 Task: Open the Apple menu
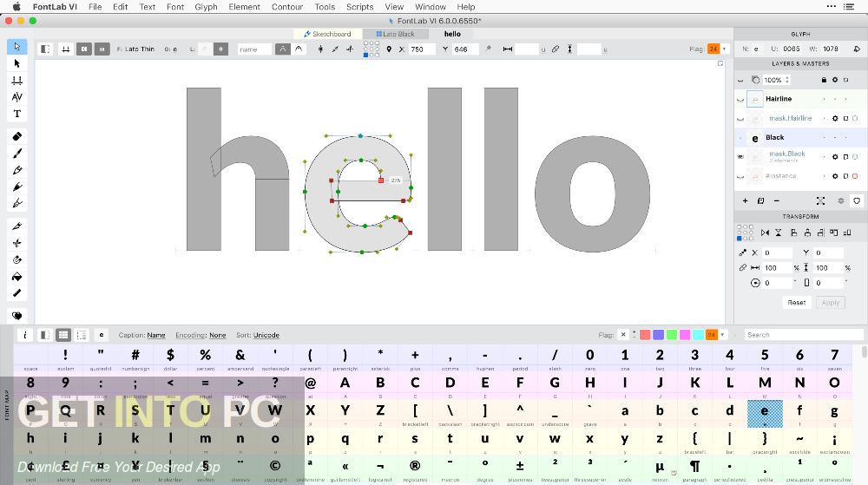point(16,7)
